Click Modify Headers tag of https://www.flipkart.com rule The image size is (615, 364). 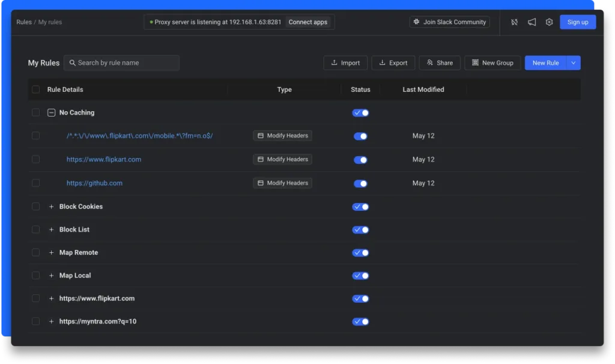point(282,159)
